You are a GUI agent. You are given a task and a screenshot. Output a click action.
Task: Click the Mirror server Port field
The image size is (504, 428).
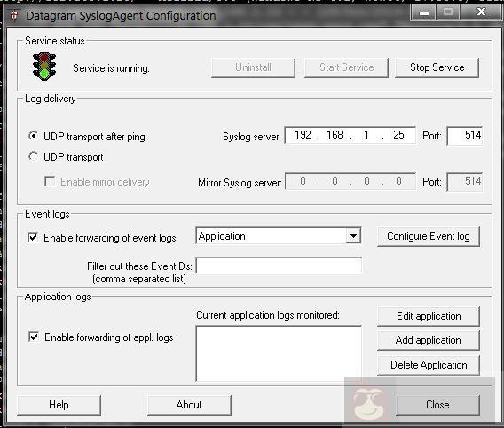[x=465, y=182]
